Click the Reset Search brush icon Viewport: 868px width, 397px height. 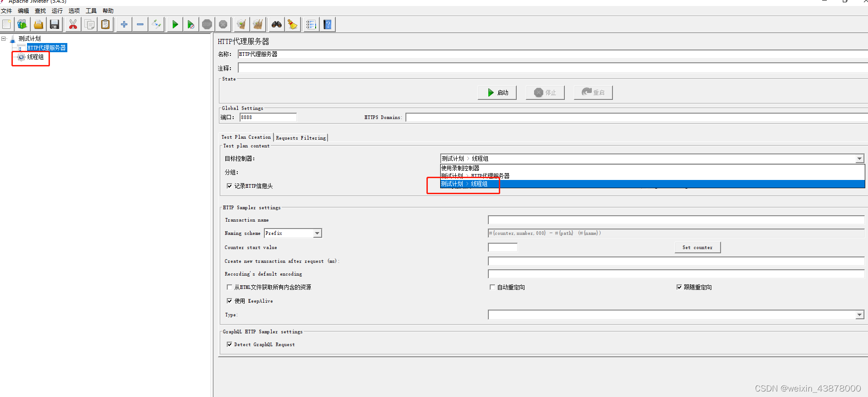pos(292,24)
